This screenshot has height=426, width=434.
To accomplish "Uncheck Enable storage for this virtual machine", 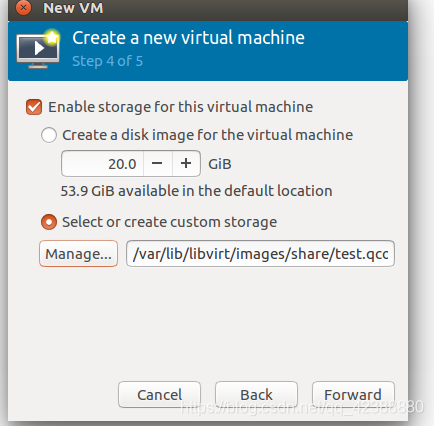I will pyautogui.click(x=34, y=107).
